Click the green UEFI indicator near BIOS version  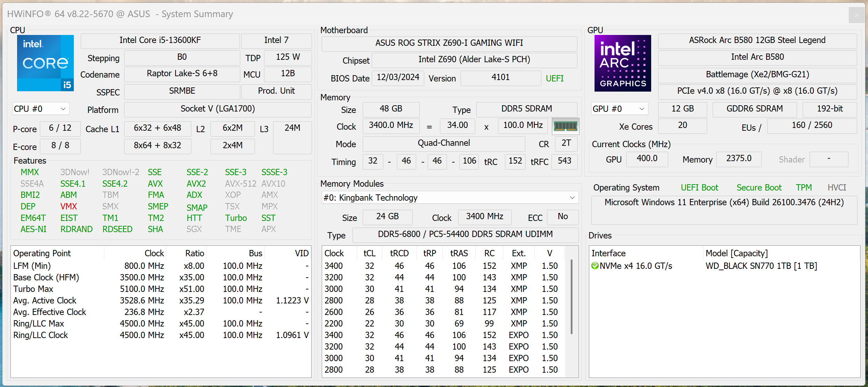(x=555, y=78)
